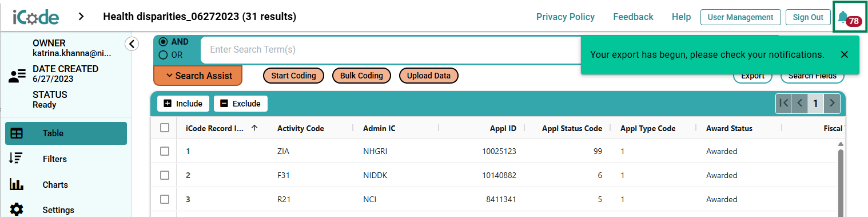
Task: Open the notifications bell icon
Action: 842,17
